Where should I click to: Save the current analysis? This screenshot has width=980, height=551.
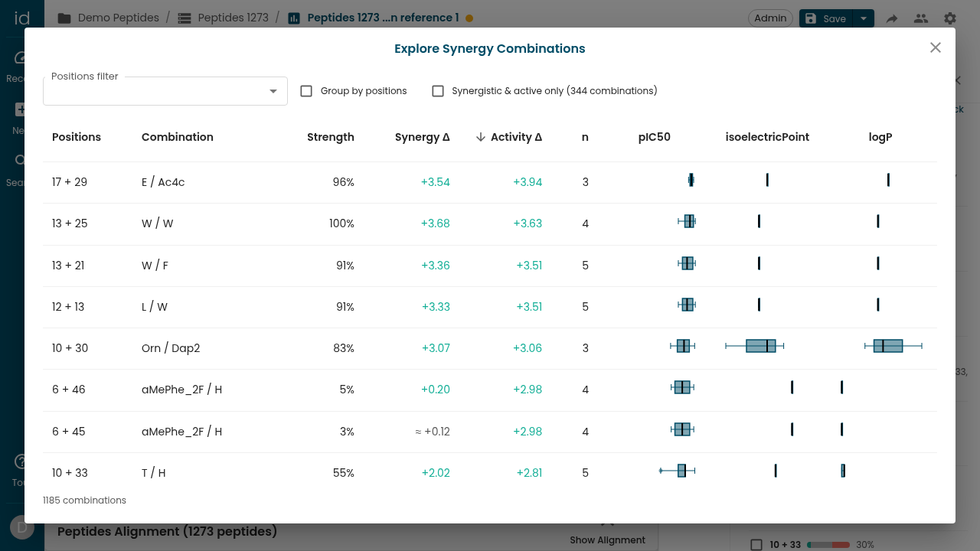[826, 18]
